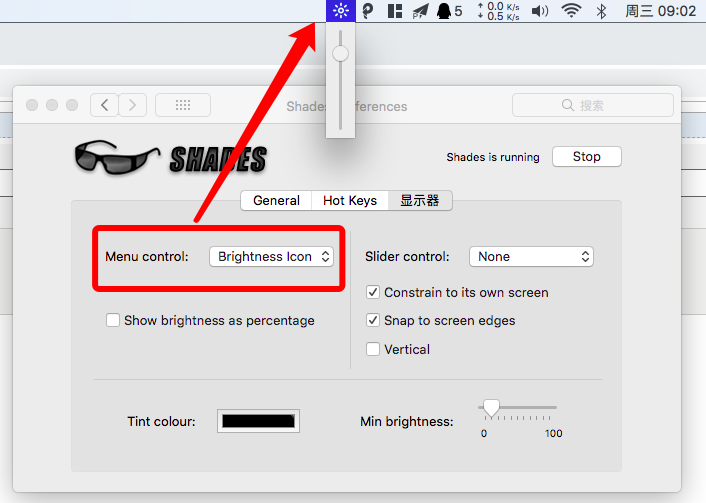Click the date and time 周三 09:02
Image resolution: width=706 pixels, height=503 pixels.
coord(661,11)
